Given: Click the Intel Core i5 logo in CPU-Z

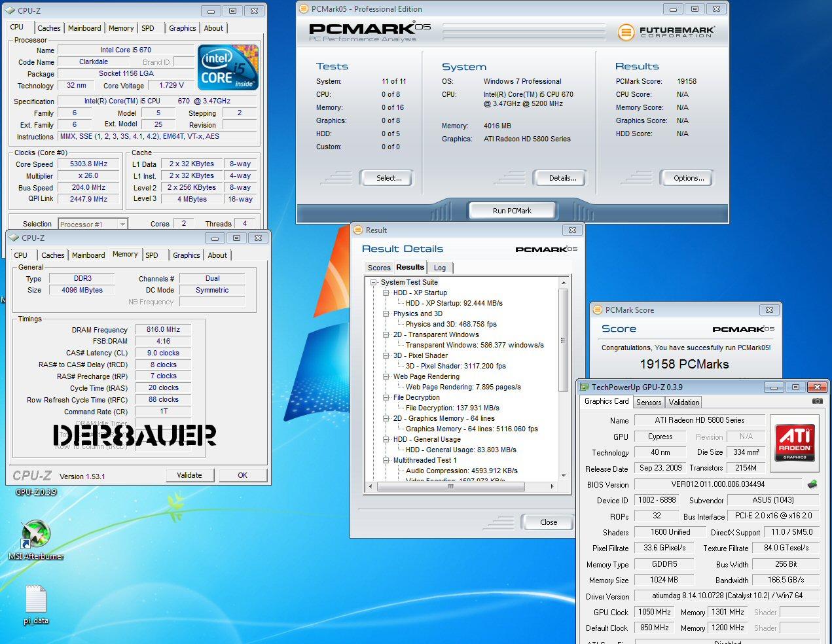Looking at the screenshot, I should pyautogui.click(x=228, y=67).
